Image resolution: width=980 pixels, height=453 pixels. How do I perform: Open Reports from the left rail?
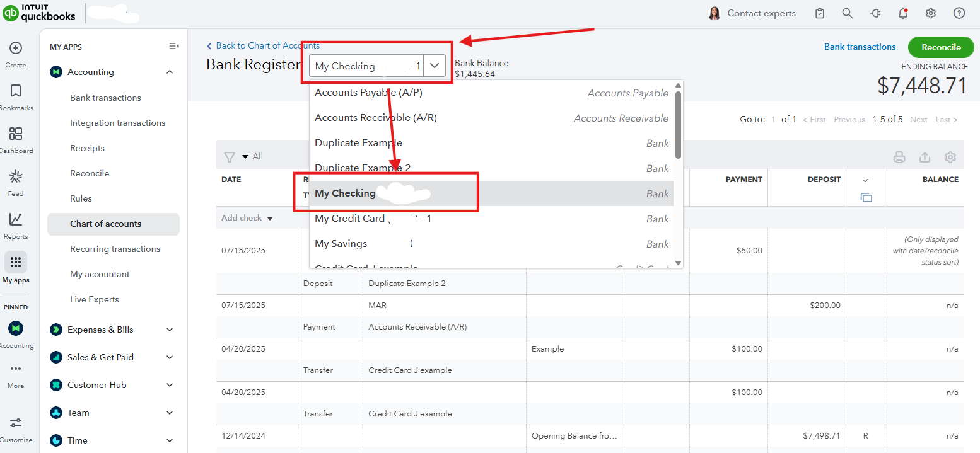coord(16,219)
